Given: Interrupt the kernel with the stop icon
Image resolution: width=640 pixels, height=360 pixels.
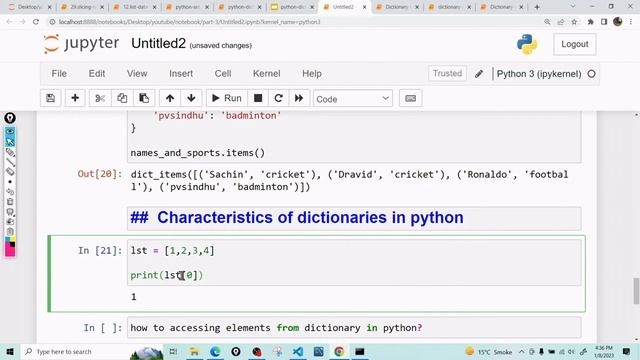Looking at the screenshot, I should [258, 98].
